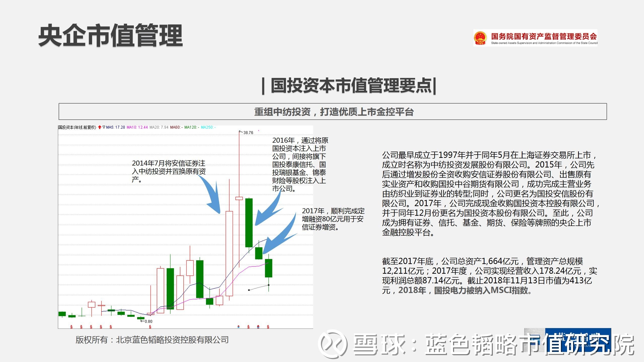
Task: Open the triangle dropdown beside MA5
Action: tap(104, 127)
